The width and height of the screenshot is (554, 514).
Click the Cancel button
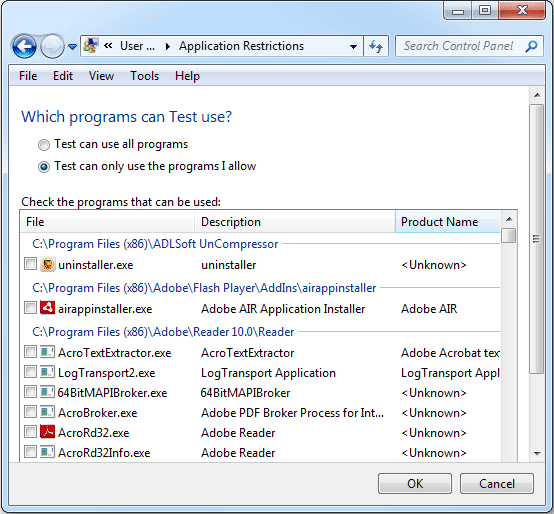[x=496, y=484]
